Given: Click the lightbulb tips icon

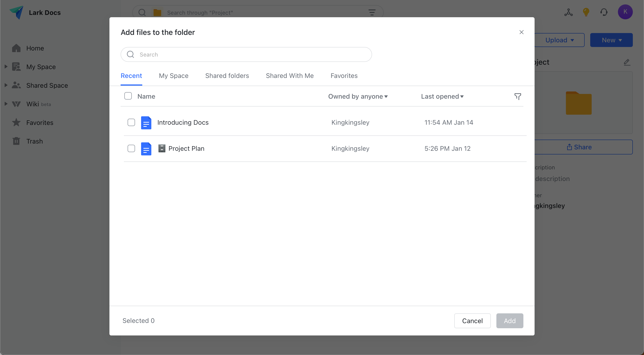Looking at the screenshot, I should pyautogui.click(x=586, y=12).
